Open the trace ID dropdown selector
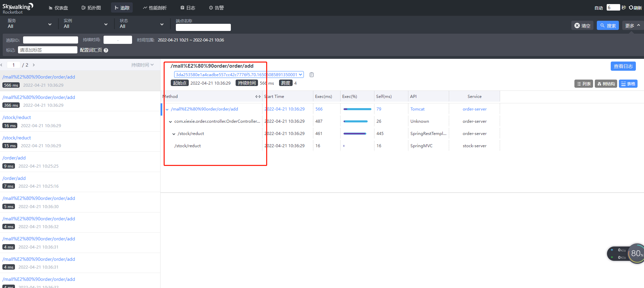This screenshot has width=644, height=288. click(x=239, y=74)
